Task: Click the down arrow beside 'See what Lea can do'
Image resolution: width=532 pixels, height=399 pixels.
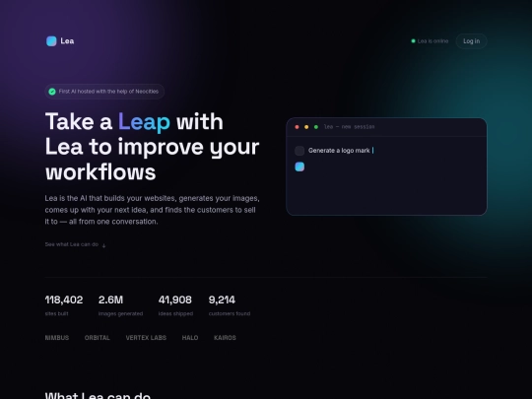Action: (103, 245)
